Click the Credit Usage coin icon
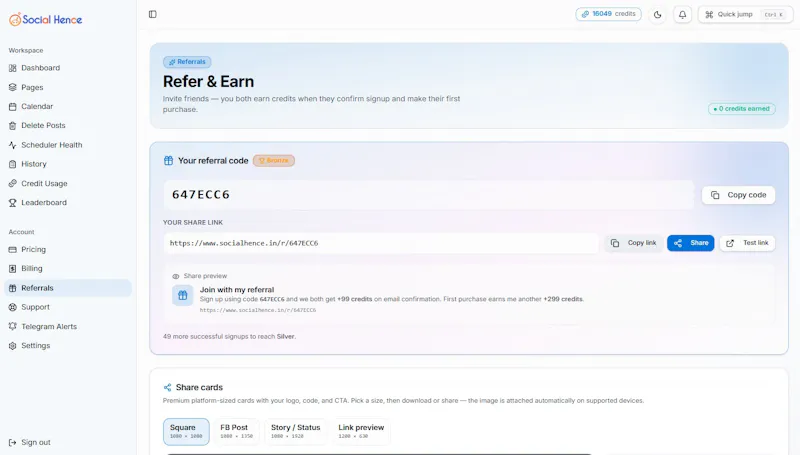This screenshot has width=800, height=455. [x=13, y=183]
